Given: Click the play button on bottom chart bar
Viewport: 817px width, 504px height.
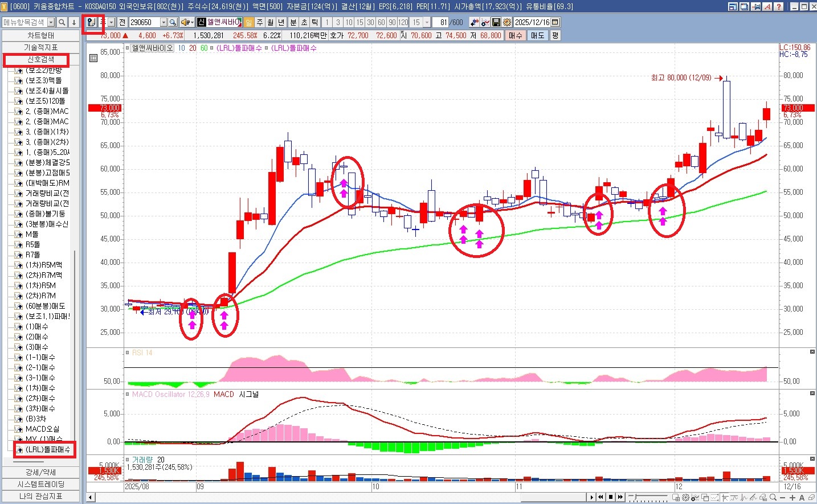Looking at the screenshot, I should (592, 497).
